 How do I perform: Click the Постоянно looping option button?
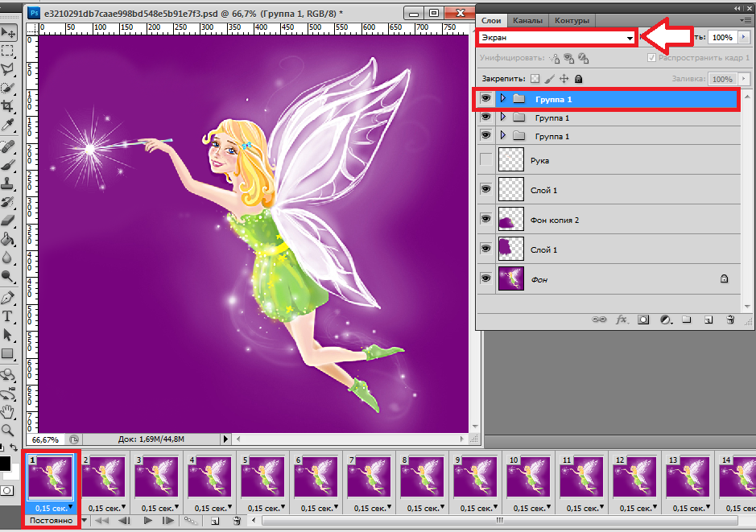pyautogui.click(x=51, y=521)
